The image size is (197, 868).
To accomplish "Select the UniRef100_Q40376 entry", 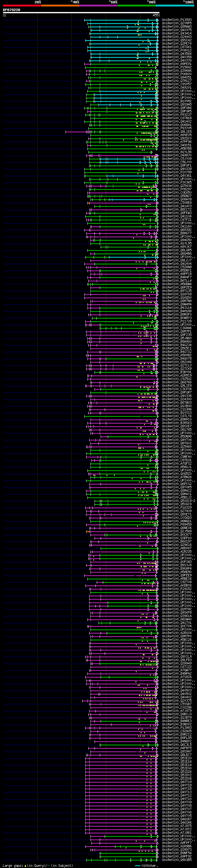I will coord(177,60).
